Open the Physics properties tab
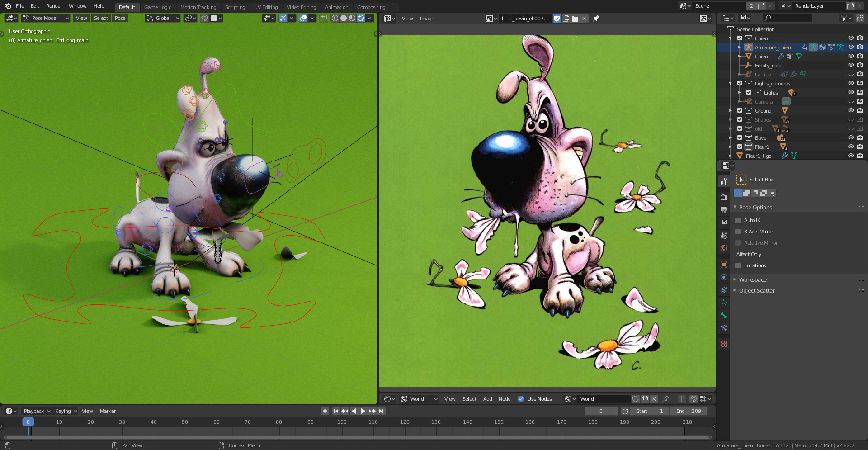Viewport: 868px width, 450px height. tap(724, 277)
